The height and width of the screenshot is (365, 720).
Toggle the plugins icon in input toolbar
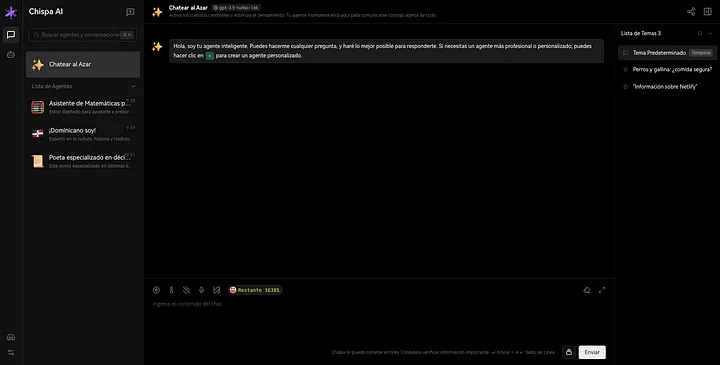(x=216, y=290)
